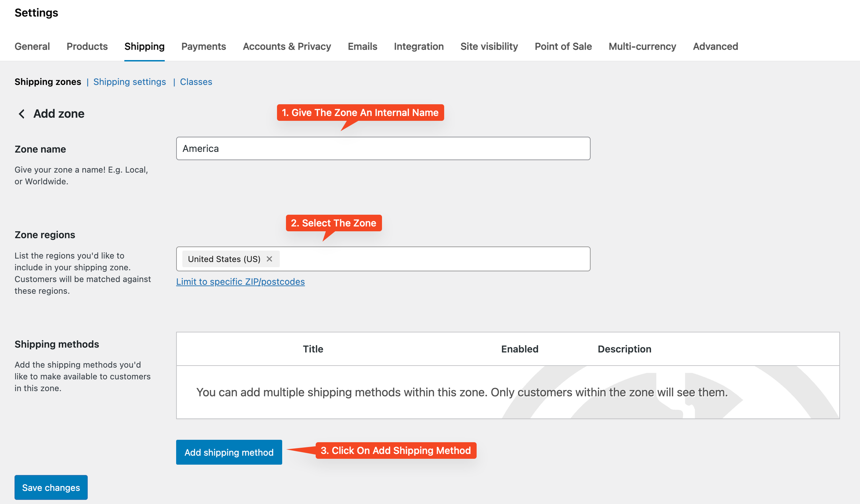Remove United States (US) region tag

coord(269,259)
